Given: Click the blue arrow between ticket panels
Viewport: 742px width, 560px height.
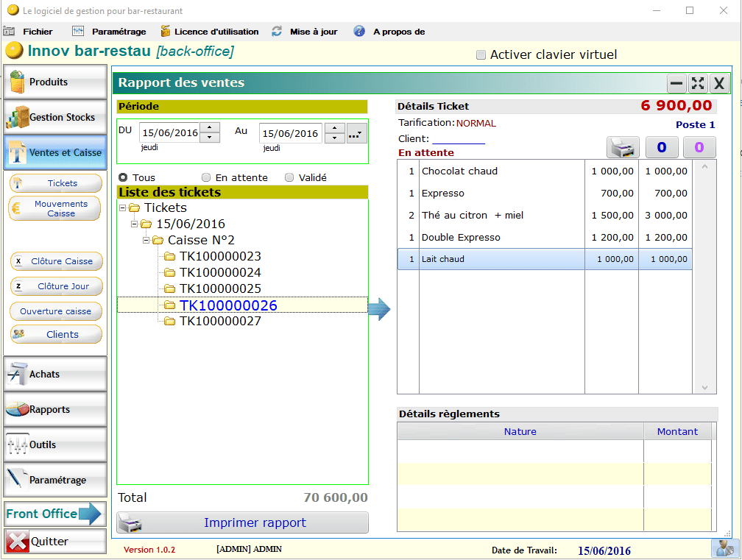Looking at the screenshot, I should [378, 310].
